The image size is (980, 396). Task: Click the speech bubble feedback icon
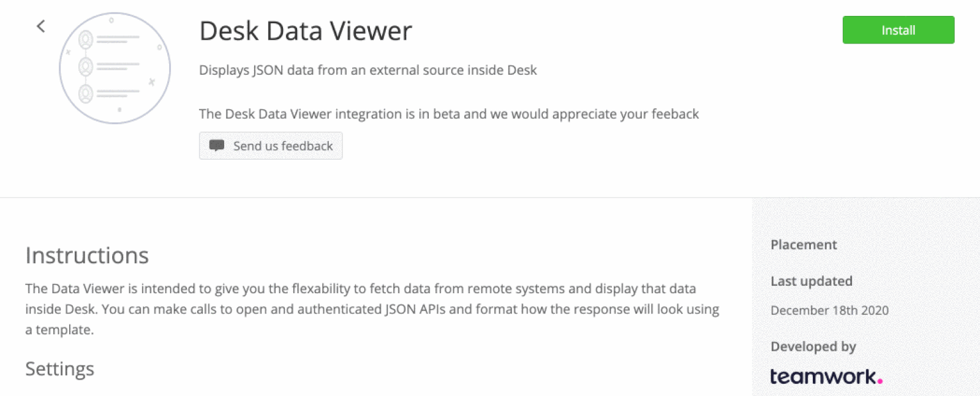click(217, 146)
